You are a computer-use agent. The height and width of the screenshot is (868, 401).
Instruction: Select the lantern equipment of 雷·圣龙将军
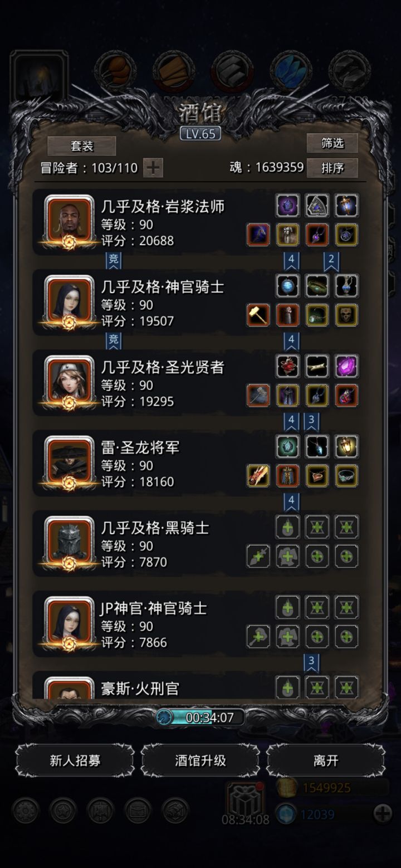(x=346, y=446)
